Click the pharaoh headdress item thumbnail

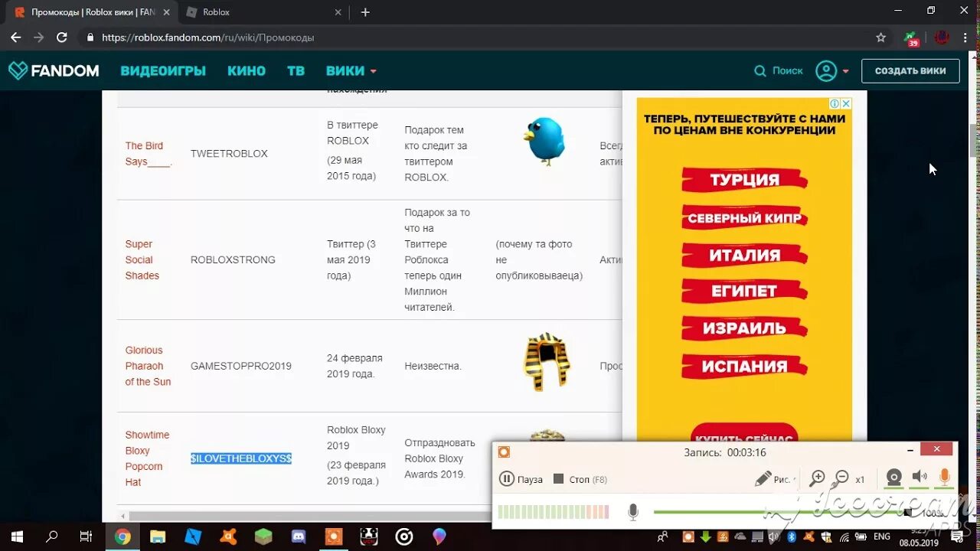[x=546, y=362]
